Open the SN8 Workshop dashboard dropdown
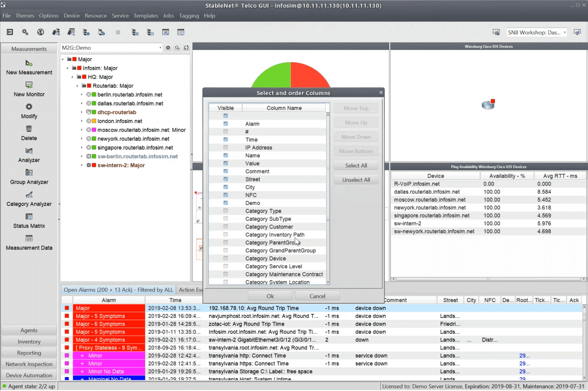Screen dimensions: 588x391 pos(564,32)
